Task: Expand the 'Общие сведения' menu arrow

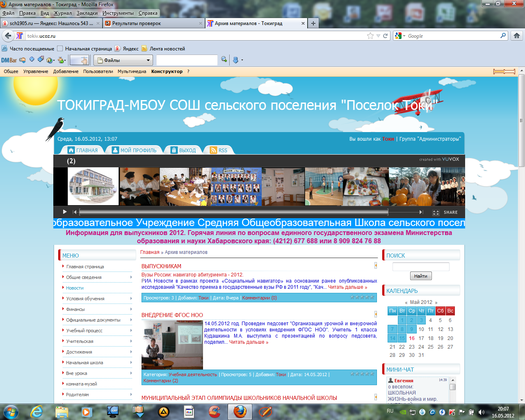Action: pyautogui.click(x=131, y=277)
